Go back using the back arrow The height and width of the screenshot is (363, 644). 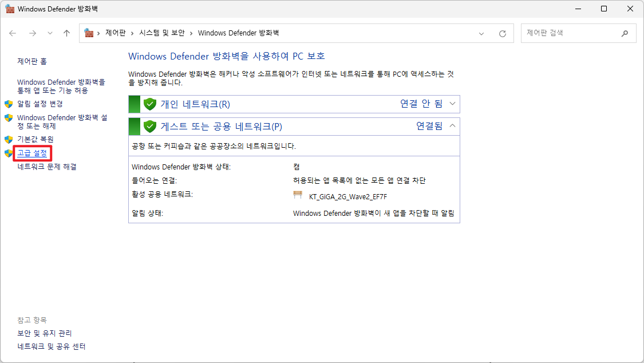pos(13,33)
